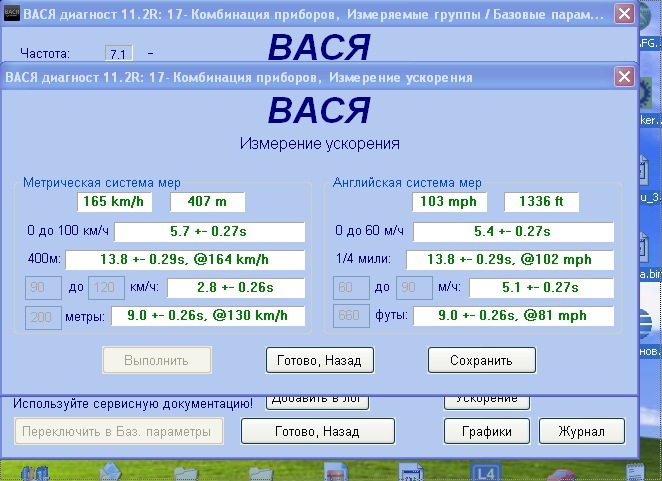The height and width of the screenshot is (481, 662).
Task: Click the 0 до 100 км/ч label
Action: pyautogui.click(x=68, y=231)
